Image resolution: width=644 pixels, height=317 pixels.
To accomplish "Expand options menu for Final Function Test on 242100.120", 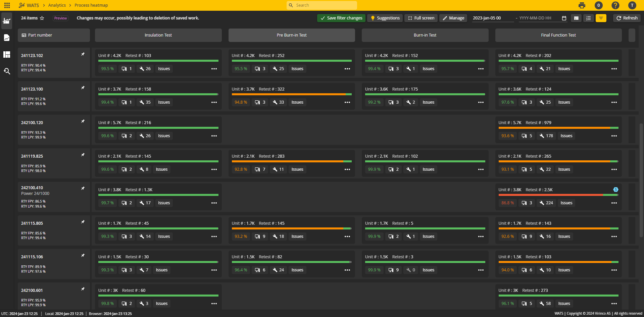I will point(614,136).
